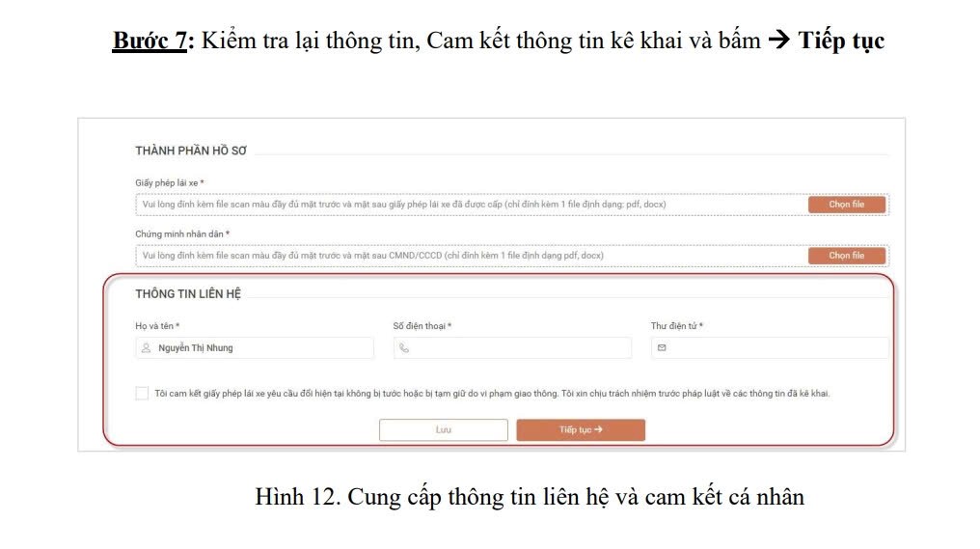Viewport: 980px width, 549px height.
Task: Click the arrow icon on Tiếp tục button
Action: [598, 429]
